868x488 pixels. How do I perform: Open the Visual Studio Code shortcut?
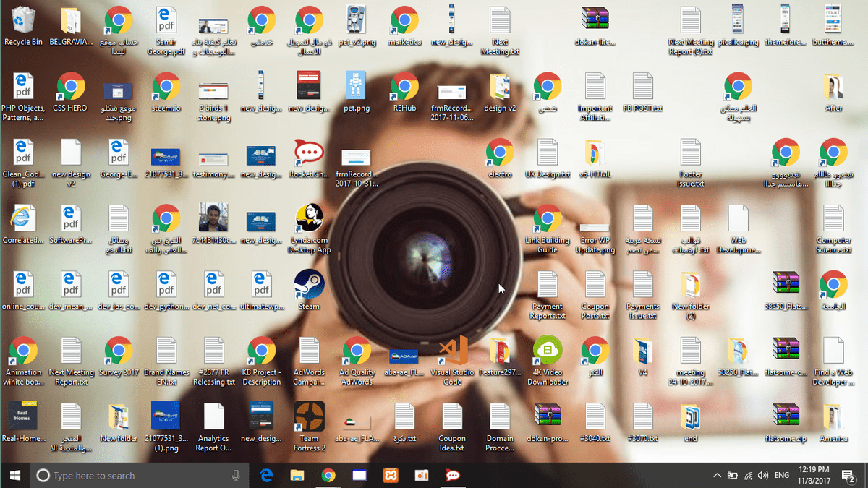pyautogui.click(x=452, y=352)
